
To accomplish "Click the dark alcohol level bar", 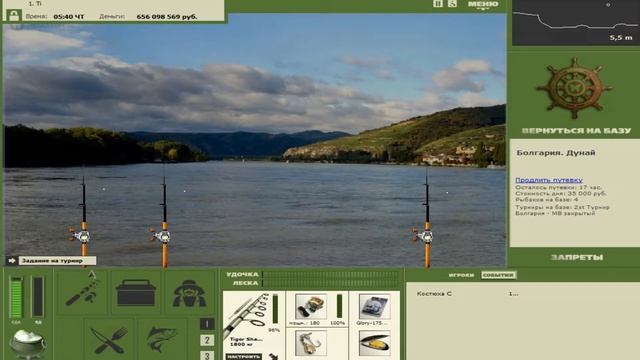I will coord(38,297).
